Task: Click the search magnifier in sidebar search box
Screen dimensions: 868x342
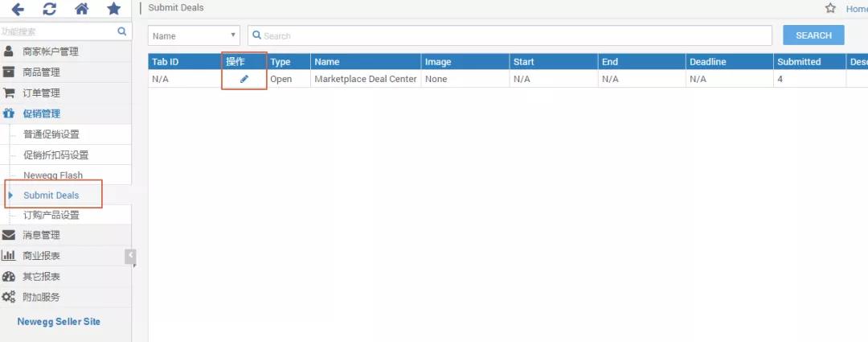Action: click(122, 31)
